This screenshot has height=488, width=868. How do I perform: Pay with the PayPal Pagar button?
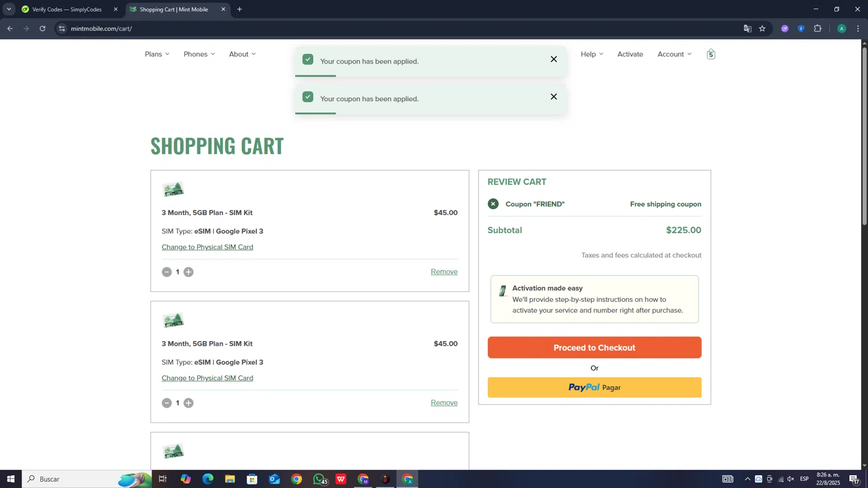594,387
